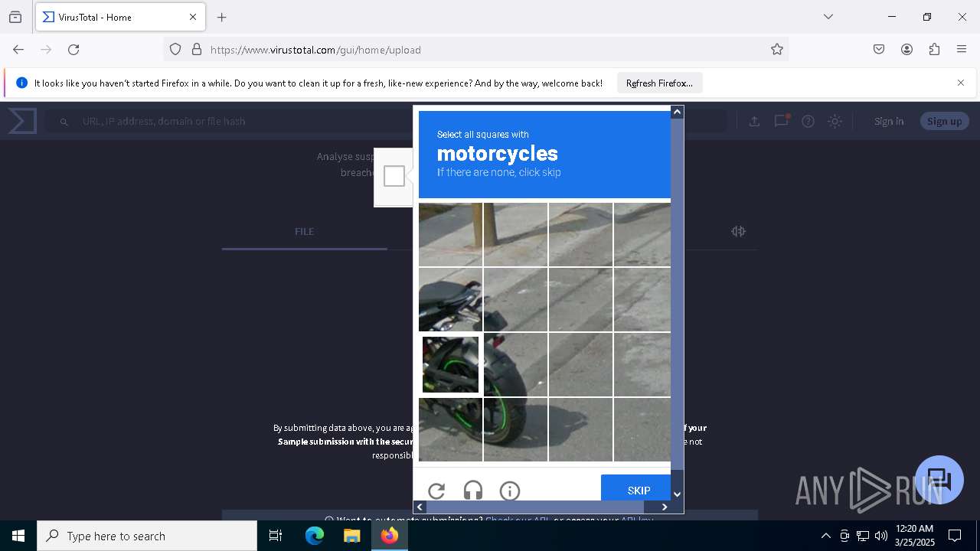The height and width of the screenshot is (551, 980).
Task: Click the Firefox address bar URL
Action: [315, 50]
